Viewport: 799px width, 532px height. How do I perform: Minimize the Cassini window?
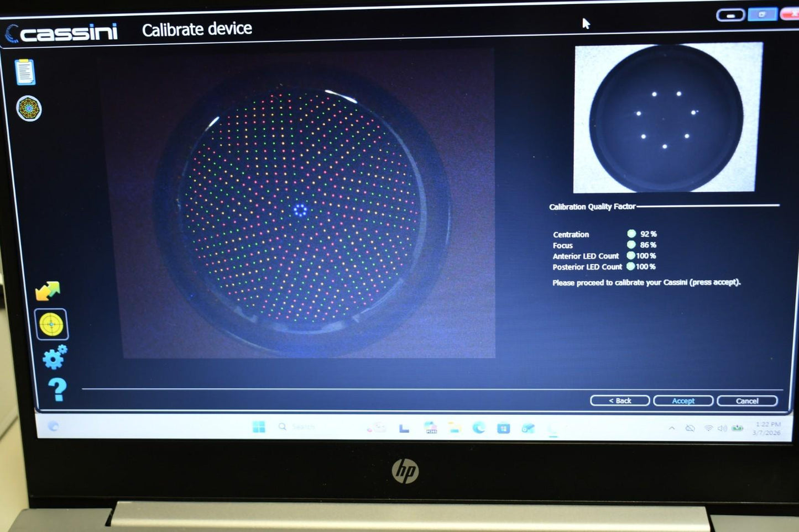pos(730,15)
